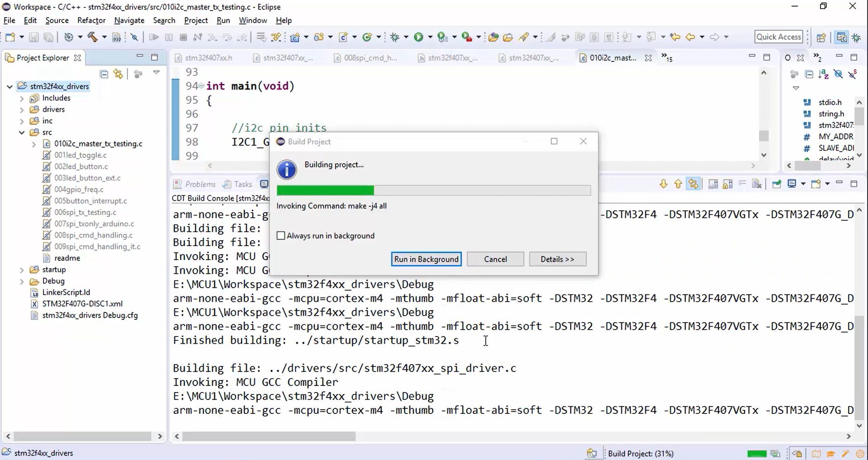Click Cancel in Build Project dialog
The height and width of the screenshot is (460, 868).
(x=495, y=259)
